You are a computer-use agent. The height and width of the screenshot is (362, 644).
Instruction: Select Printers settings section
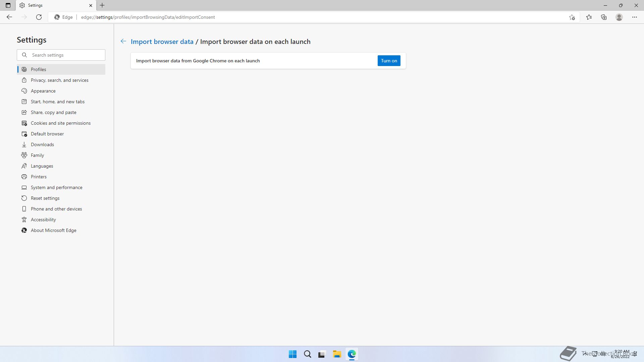pos(61,177)
